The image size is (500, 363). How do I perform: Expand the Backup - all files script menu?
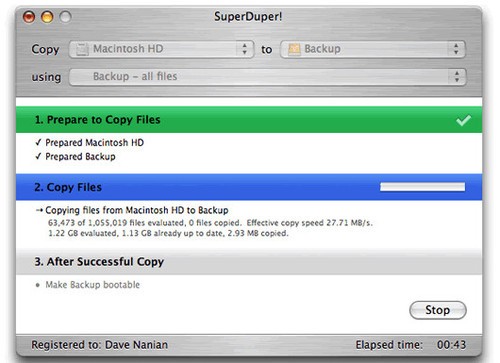pos(267,77)
